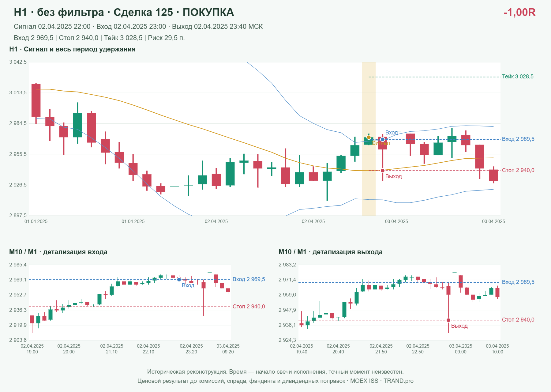Click the orange signal marker dot on H1 chart

click(369, 137)
